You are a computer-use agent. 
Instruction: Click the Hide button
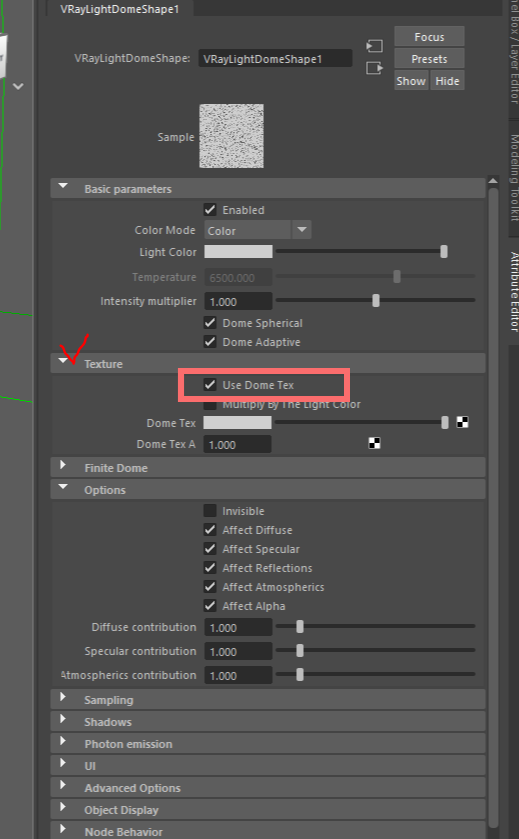tap(447, 81)
